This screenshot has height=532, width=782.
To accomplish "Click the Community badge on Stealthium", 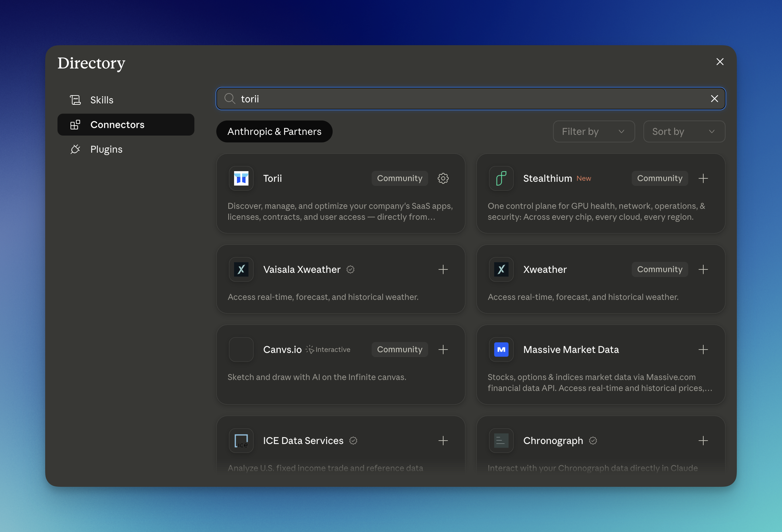I will pos(660,178).
